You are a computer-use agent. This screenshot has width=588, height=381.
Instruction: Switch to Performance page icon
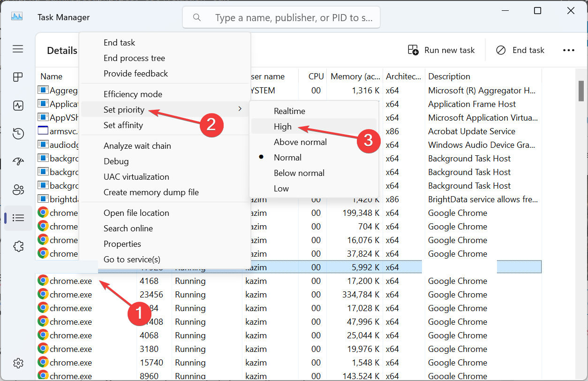[x=18, y=106]
